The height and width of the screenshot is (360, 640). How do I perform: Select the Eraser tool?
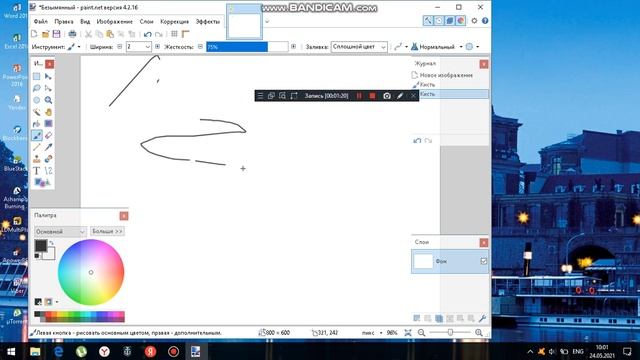tap(49, 136)
